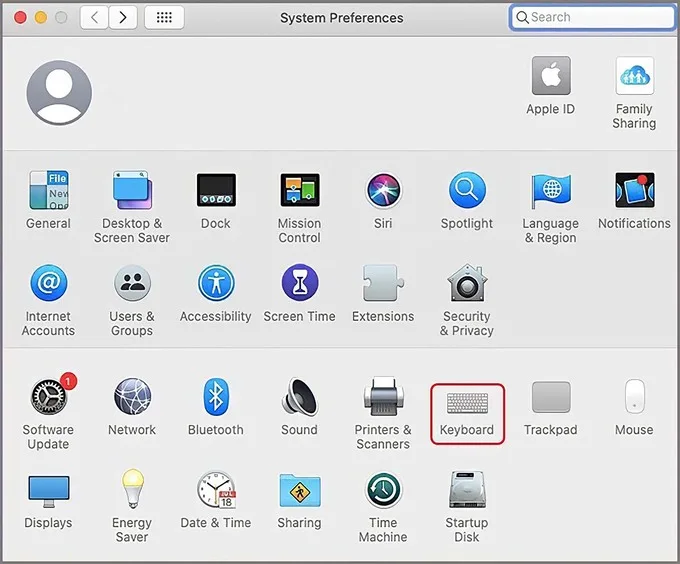Minimize window with yellow button
680x564 pixels.
41,17
